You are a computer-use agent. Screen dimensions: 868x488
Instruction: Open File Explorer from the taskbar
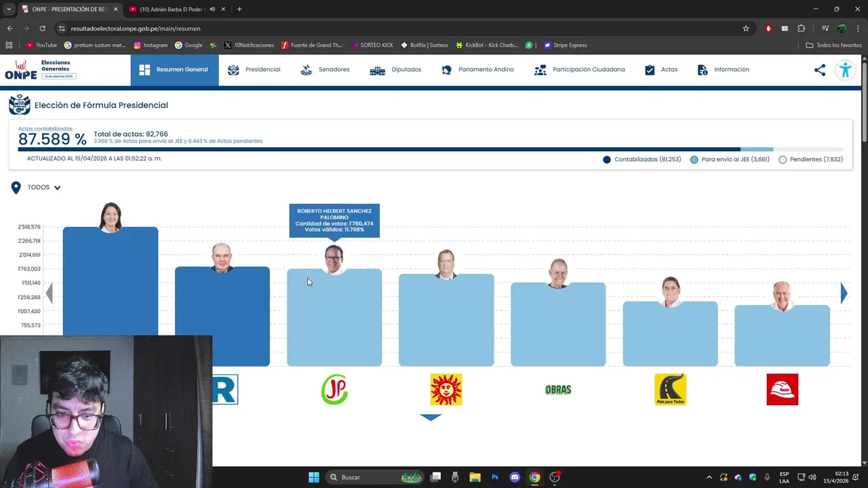pos(475,477)
